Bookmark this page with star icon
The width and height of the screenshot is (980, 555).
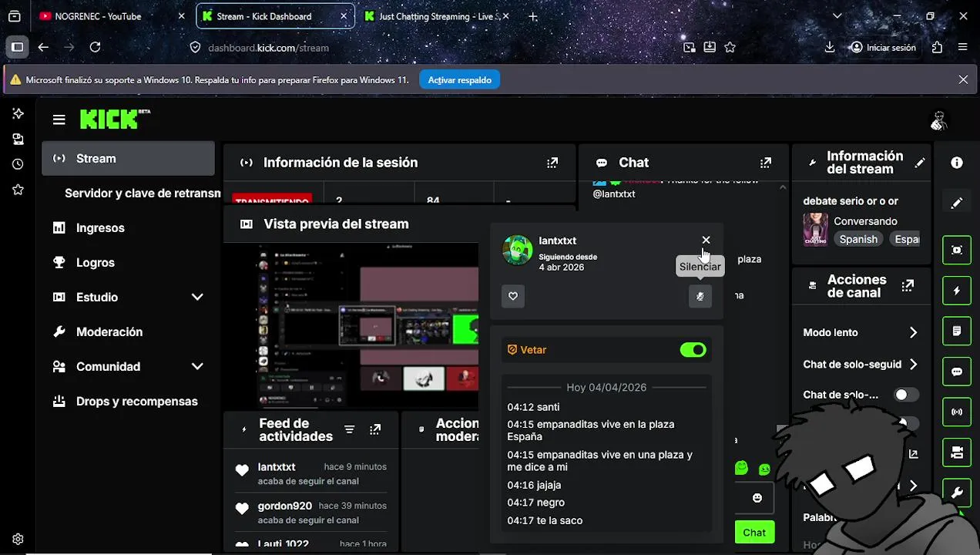[x=730, y=47]
